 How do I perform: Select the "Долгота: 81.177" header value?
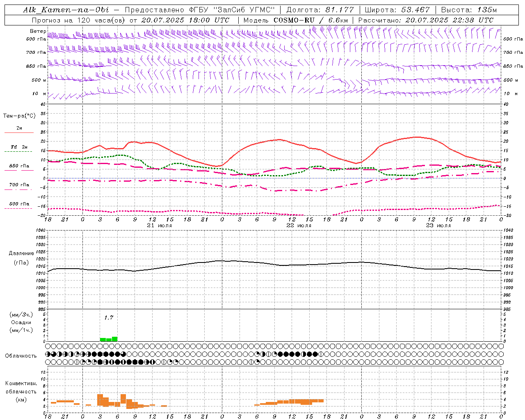coord(320,10)
